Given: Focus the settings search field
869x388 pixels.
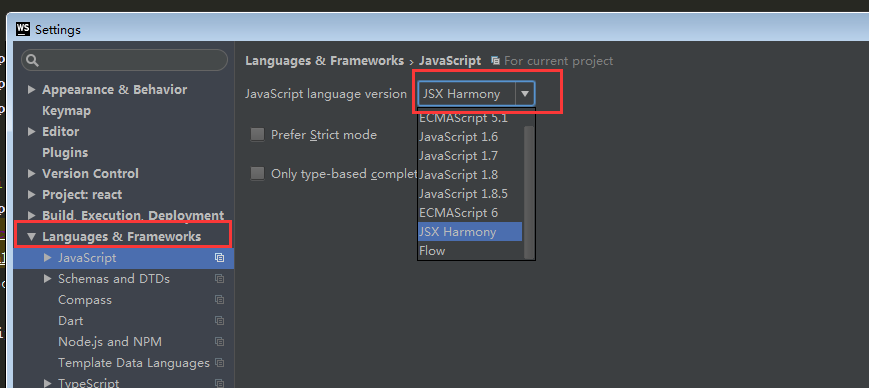Looking at the screenshot, I should click(125, 60).
